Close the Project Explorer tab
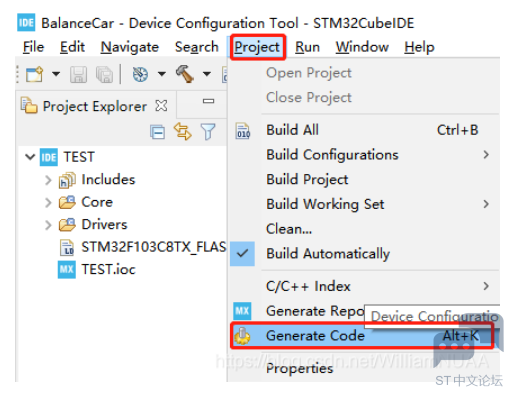The image size is (512, 396). (x=161, y=106)
